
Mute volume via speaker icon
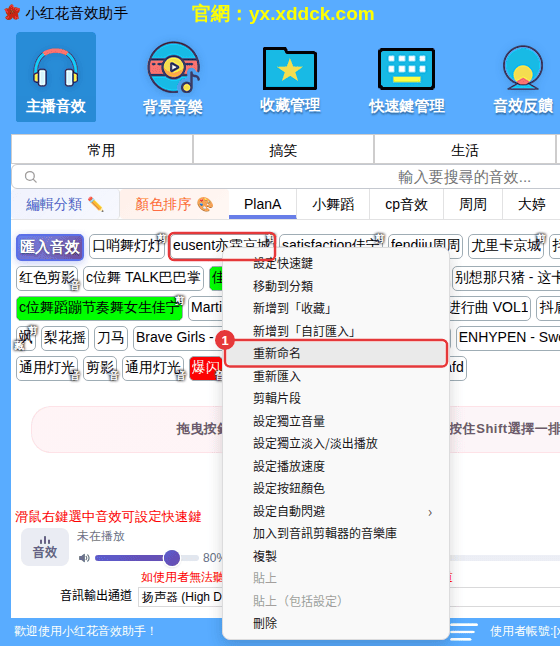pyautogui.click(x=84, y=558)
